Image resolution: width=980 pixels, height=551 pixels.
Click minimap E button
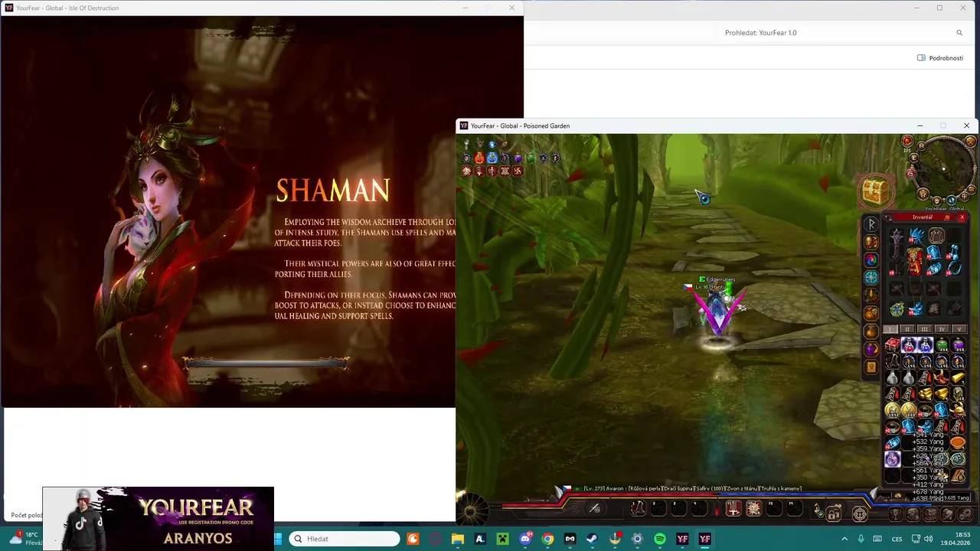click(913, 159)
